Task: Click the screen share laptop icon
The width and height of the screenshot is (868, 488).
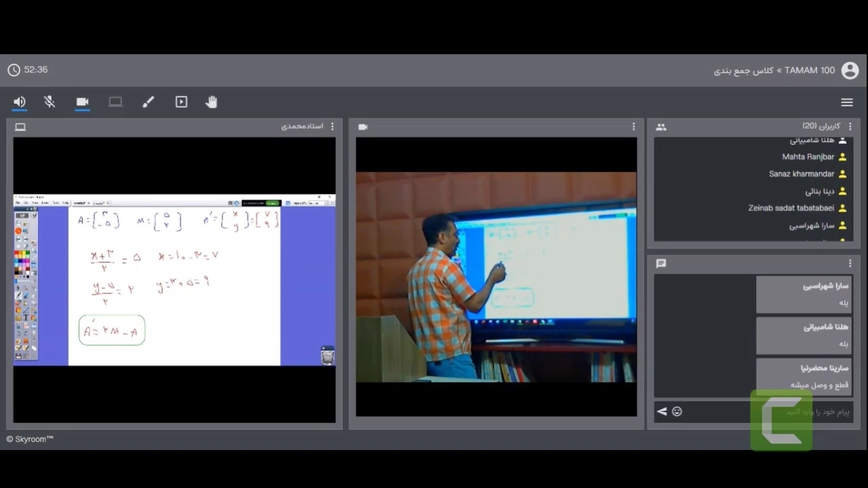Action: (x=115, y=102)
